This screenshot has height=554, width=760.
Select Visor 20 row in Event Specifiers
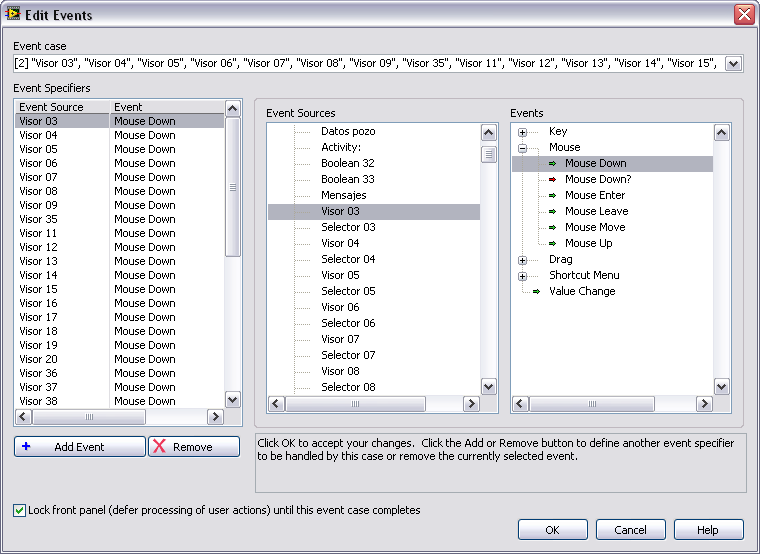(120, 360)
